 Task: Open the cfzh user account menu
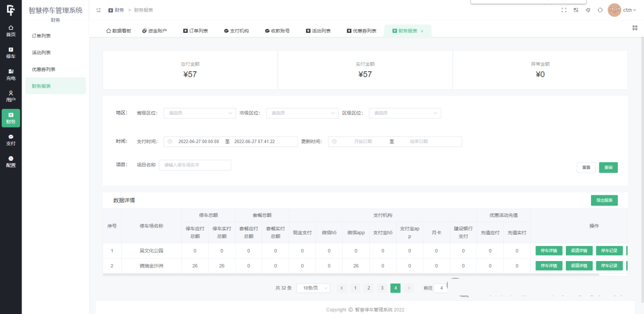coord(623,10)
